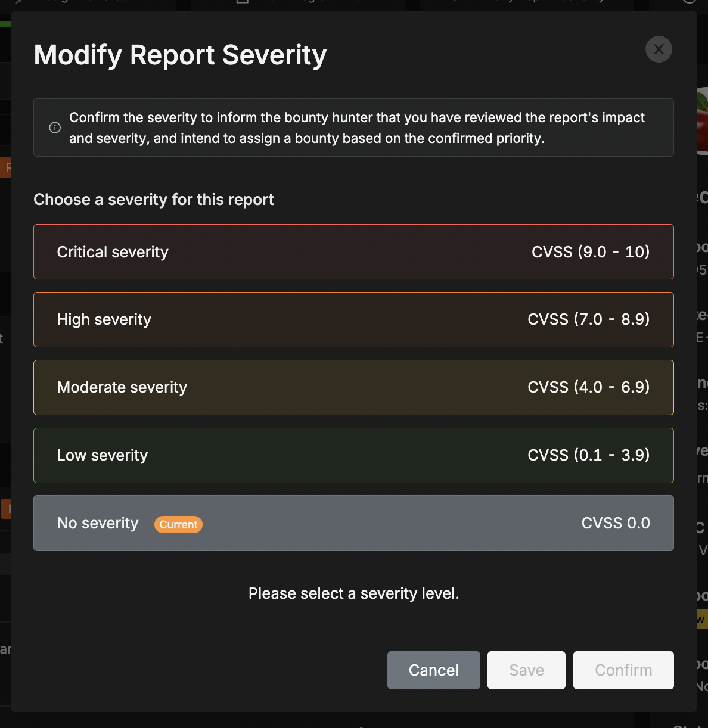Viewport: 708px width, 728px height.
Task: Close the Modify Report Severity dialog
Action: coord(659,49)
